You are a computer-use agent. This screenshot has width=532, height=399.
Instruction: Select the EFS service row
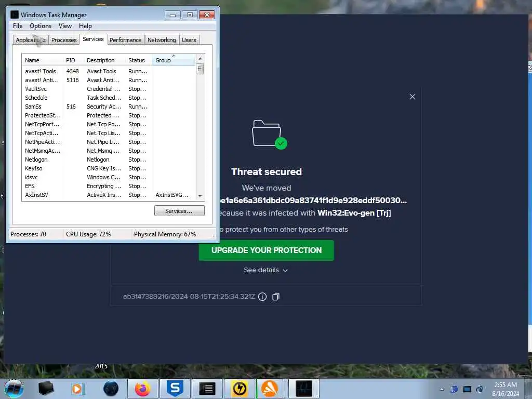point(109,186)
